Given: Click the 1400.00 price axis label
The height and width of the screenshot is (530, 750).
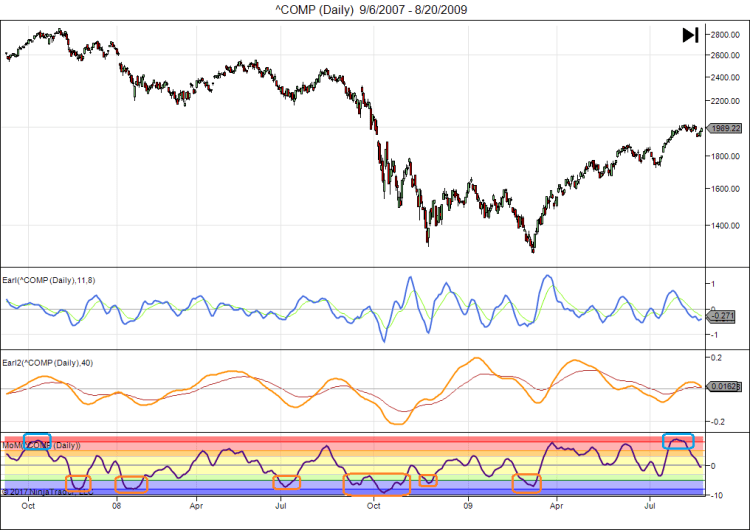Looking at the screenshot, I should pyautogui.click(x=725, y=226).
